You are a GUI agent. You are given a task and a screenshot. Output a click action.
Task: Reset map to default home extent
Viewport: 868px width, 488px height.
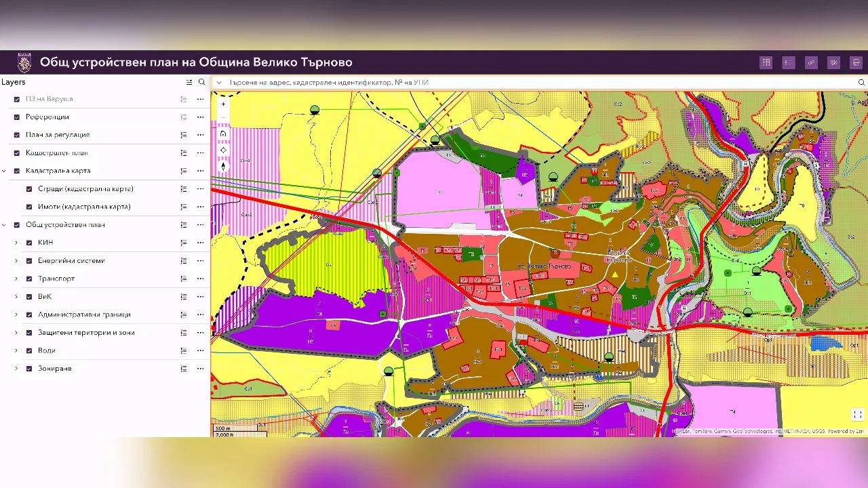pos(223,134)
